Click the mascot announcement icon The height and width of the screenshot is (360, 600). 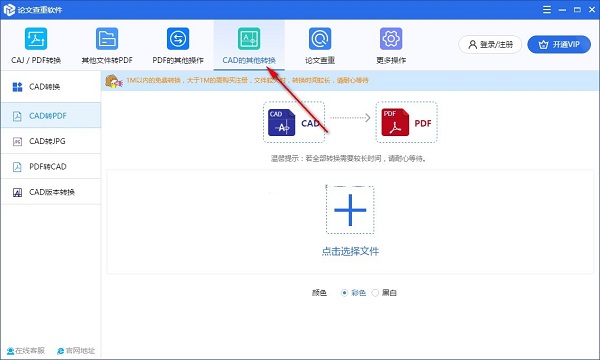click(113, 81)
